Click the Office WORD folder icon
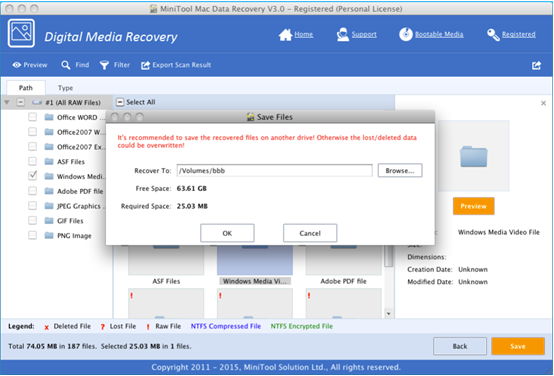This screenshot has height=376, width=554. pyautogui.click(x=49, y=117)
